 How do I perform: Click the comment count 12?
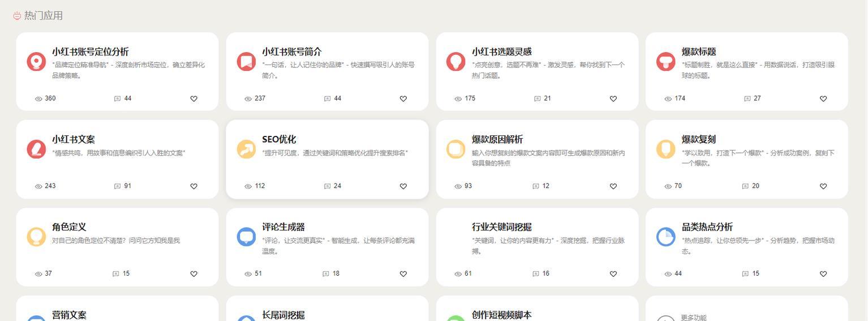pyautogui.click(x=545, y=186)
